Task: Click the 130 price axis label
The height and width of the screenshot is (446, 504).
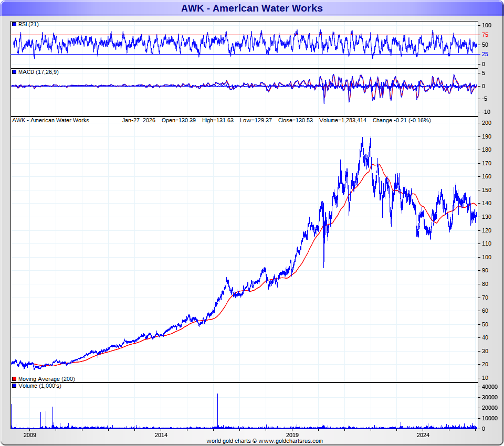Action: point(487,217)
